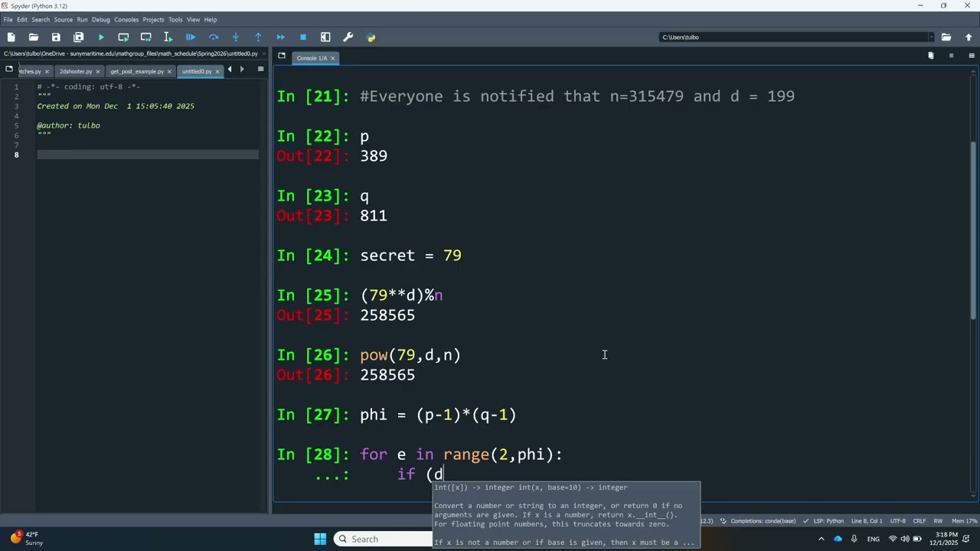Open Windows Start menu

[320, 539]
